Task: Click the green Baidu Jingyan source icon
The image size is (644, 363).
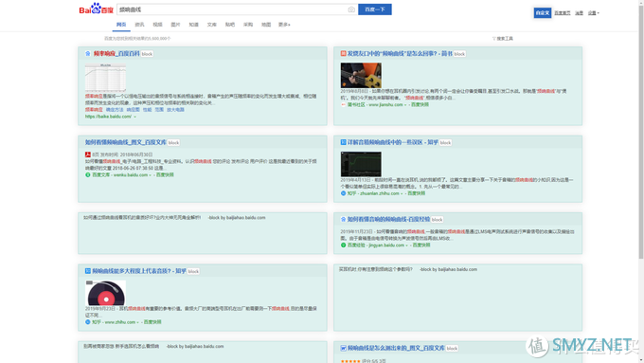Action: (x=343, y=245)
